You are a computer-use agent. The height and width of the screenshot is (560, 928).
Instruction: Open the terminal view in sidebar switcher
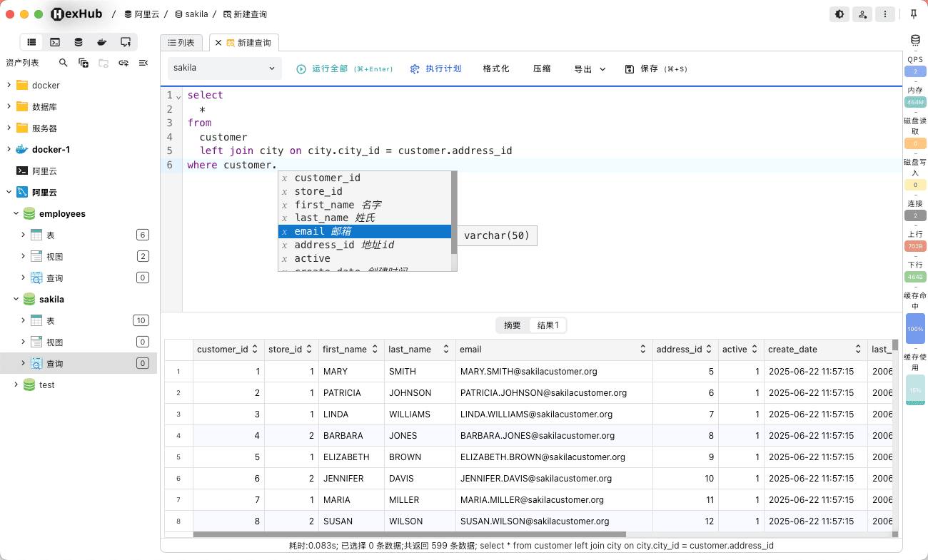tap(55, 42)
